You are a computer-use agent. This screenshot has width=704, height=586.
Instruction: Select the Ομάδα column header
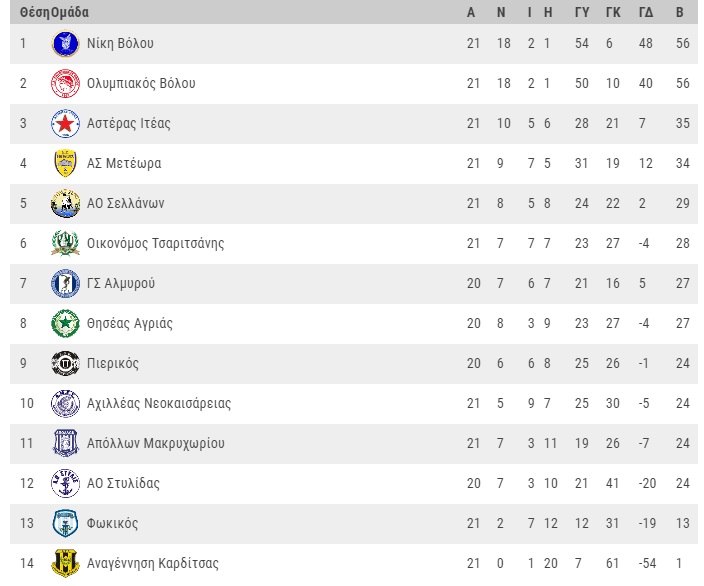pyautogui.click(x=70, y=12)
